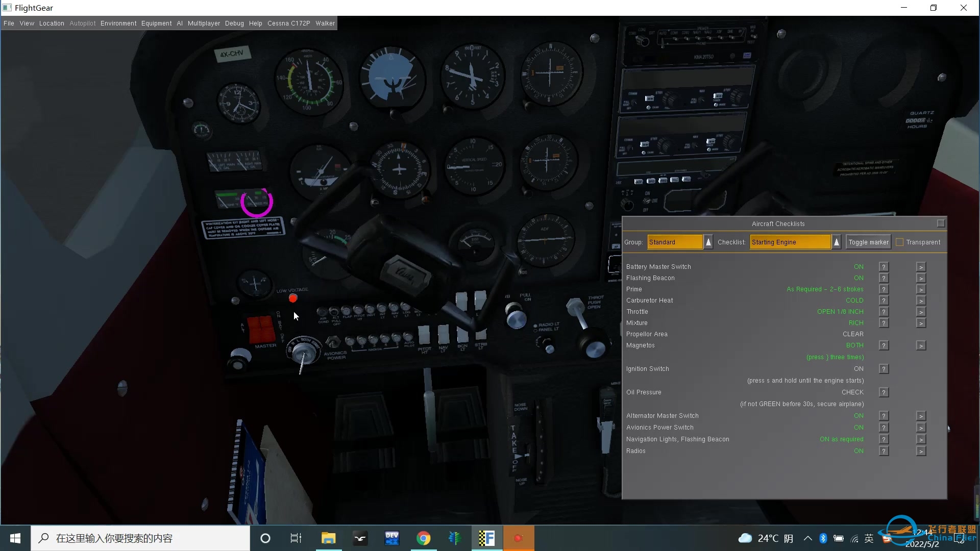Viewport: 980px width, 551px height.
Task: Click the '?' help button for Mixture
Action: pyautogui.click(x=884, y=322)
